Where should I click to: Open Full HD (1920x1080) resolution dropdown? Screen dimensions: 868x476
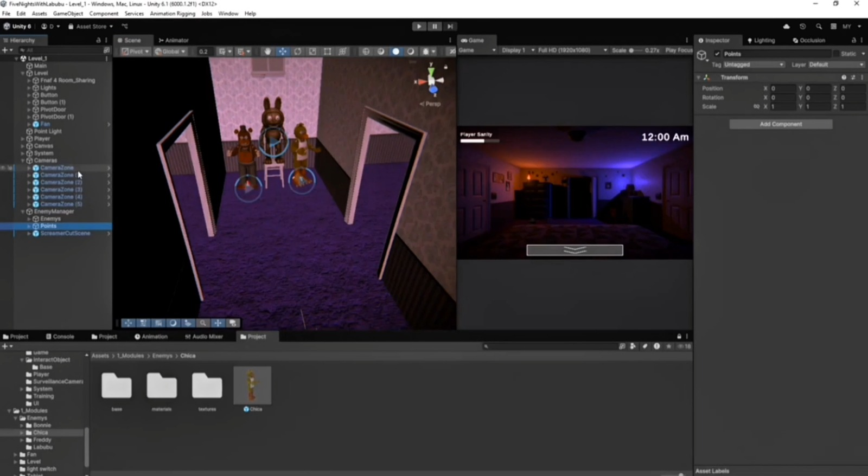pos(572,50)
